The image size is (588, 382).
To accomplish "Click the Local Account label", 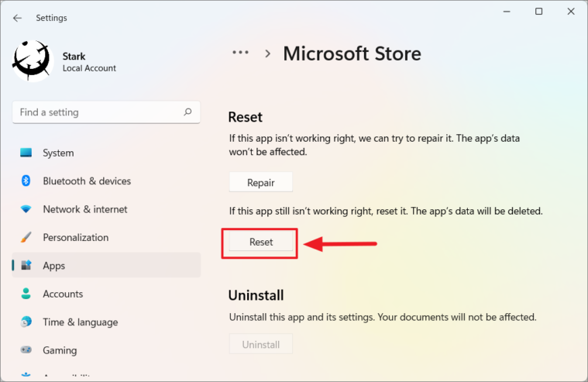I will 89,68.
